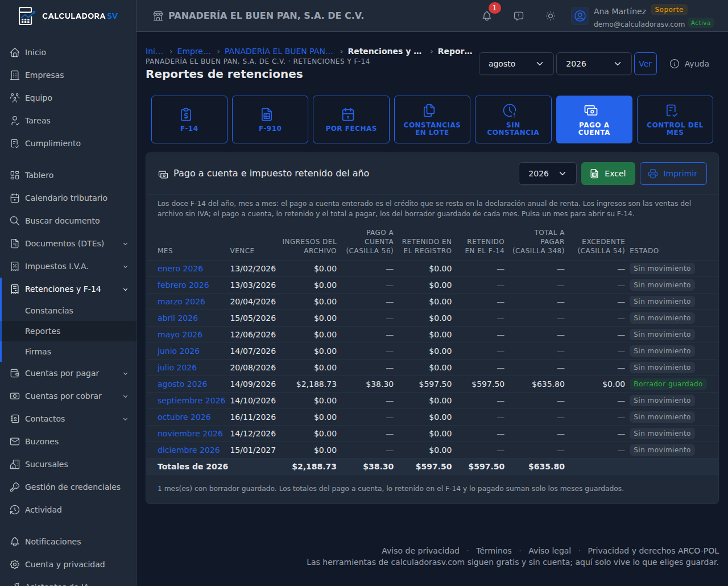Click the Borrador guardado status badge
The image size is (728, 586).
[x=668, y=384]
